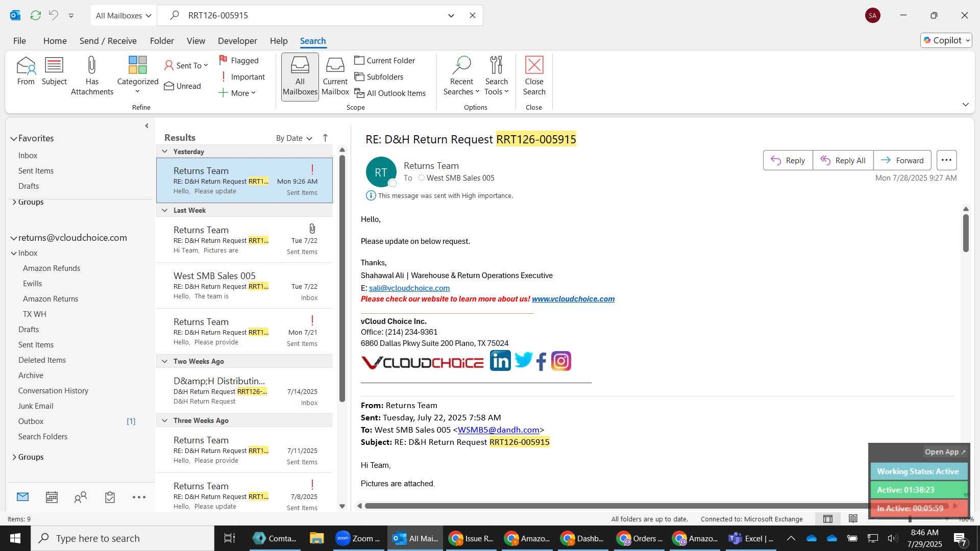Open Chrome Orders window from taskbar

point(640,538)
